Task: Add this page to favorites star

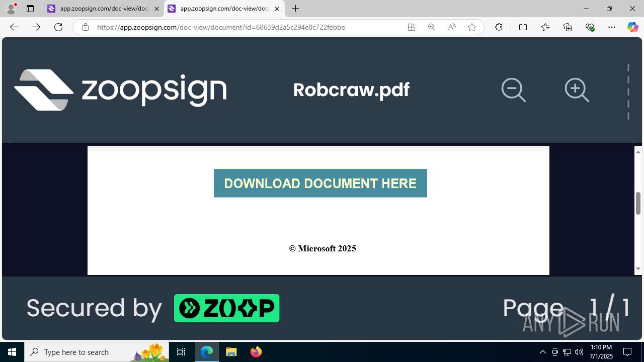Action: pyautogui.click(x=472, y=27)
